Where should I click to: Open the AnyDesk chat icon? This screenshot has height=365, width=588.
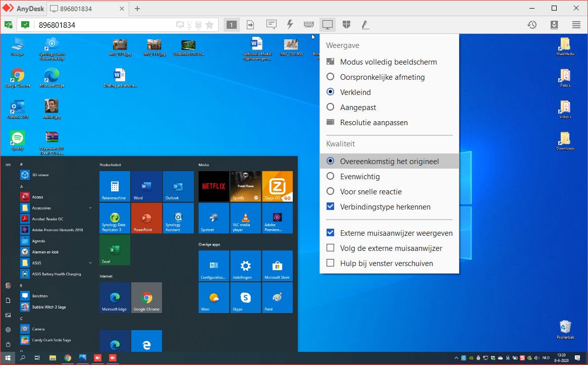point(272,24)
